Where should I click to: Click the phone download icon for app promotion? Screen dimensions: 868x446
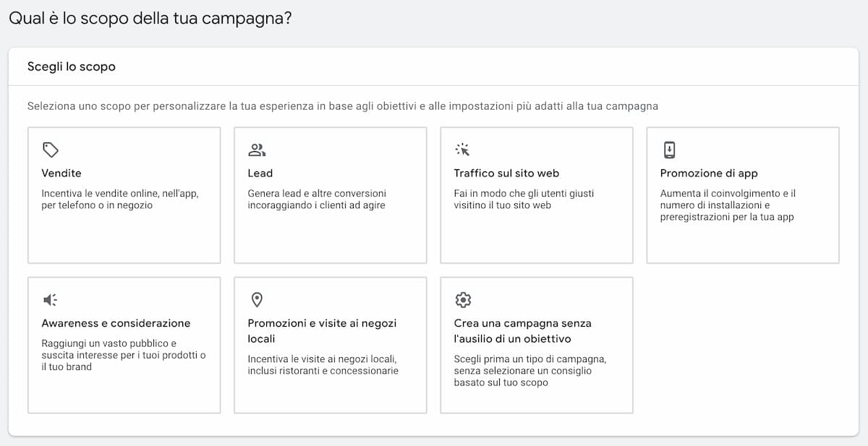(x=669, y=150)
